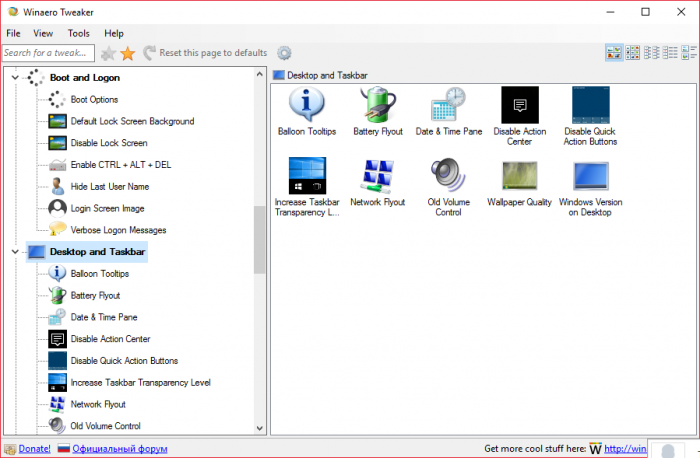Select Disable Action Center in left tree
The image size is (700, 458).
pyautogui.click(x=110, y=339)
